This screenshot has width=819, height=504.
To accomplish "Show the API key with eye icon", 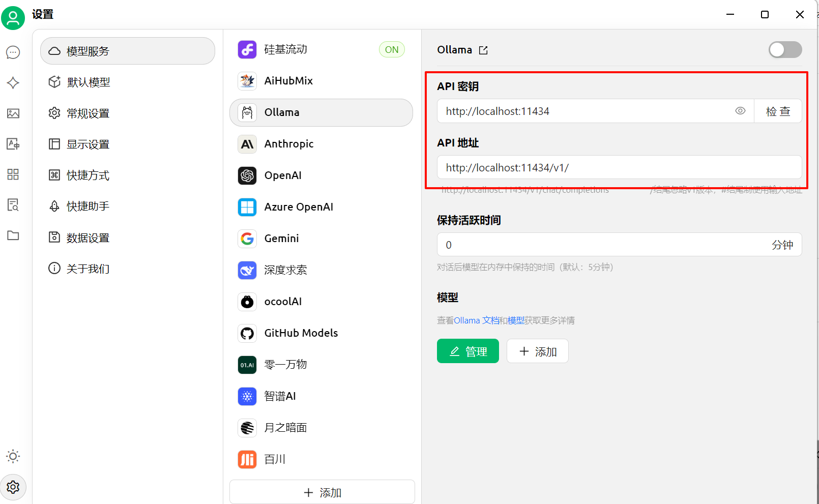I will tap(740, 111).
